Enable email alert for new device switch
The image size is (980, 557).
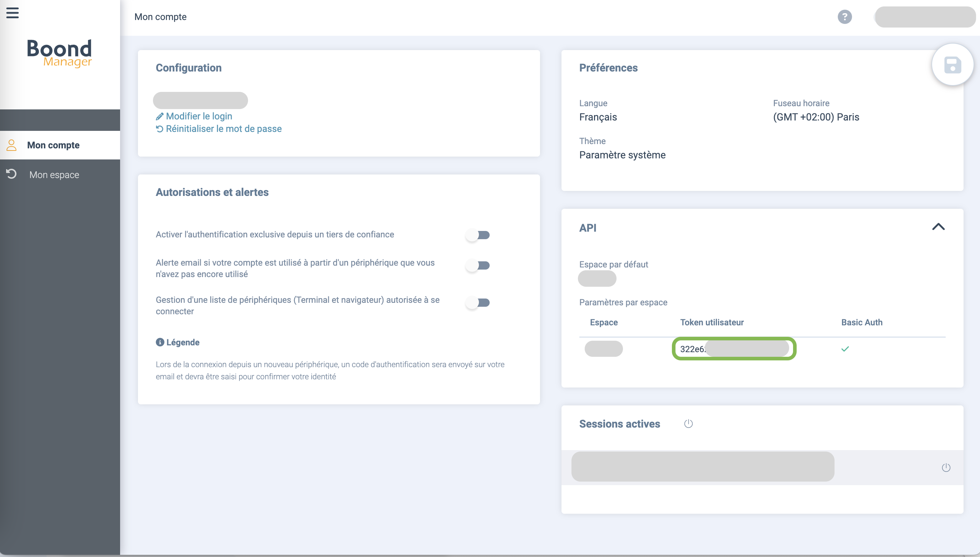pyautogui.click(x=477, y=266)
